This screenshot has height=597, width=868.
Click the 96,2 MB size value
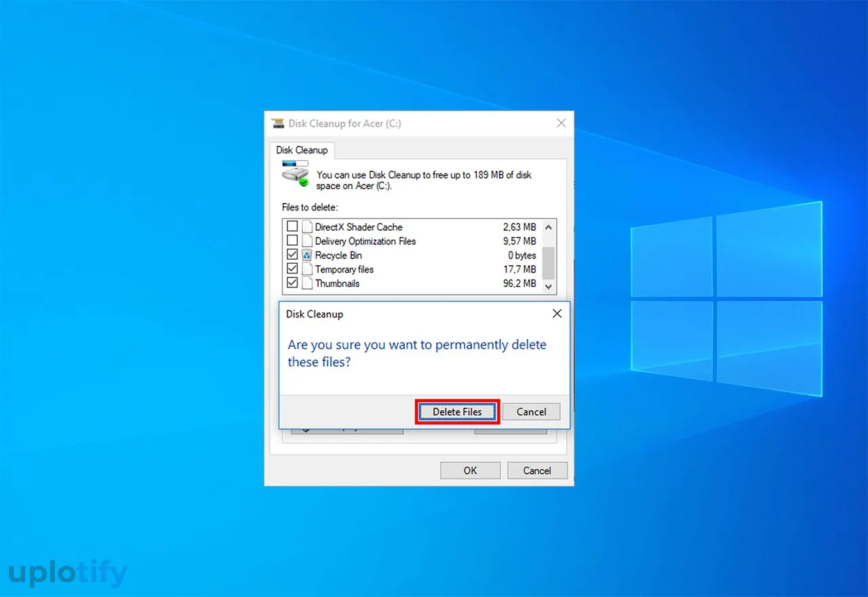[519, 284]
